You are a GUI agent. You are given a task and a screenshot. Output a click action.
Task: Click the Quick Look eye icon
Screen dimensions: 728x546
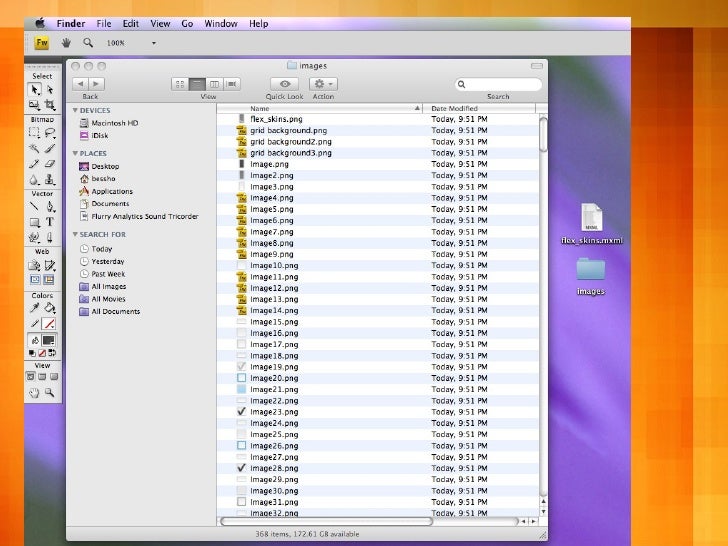pos(284,85)
